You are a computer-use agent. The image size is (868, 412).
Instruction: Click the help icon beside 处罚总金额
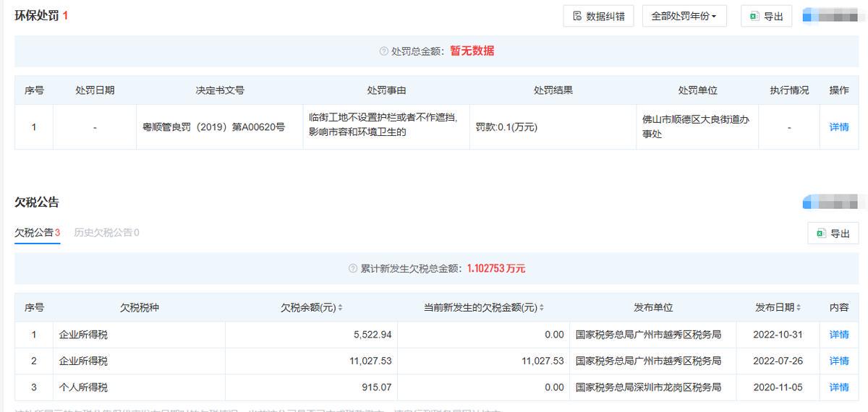pos(384,51)
